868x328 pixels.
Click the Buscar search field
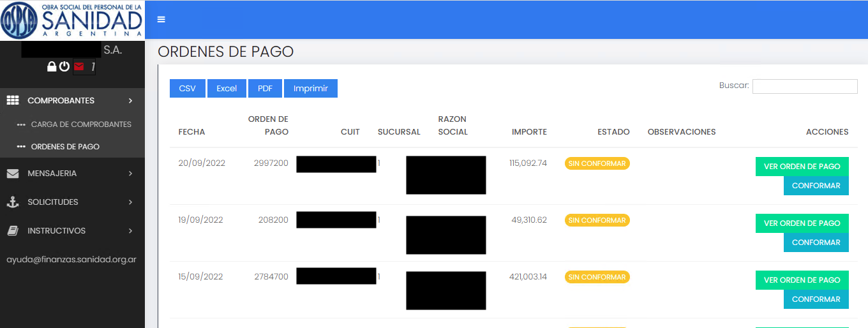coord(804,86)
